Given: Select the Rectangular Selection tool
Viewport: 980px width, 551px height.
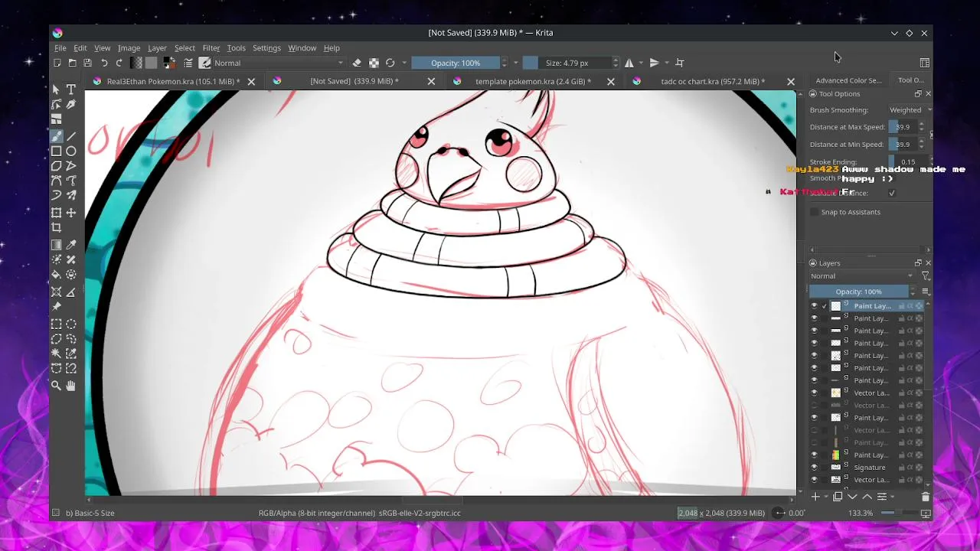Looking at the screenshot, I should click(x=57, y=324).
